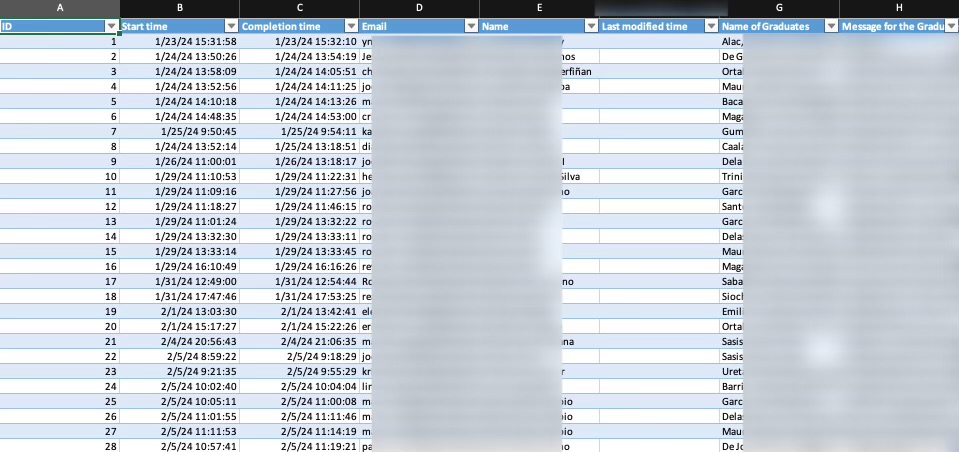959x452 pixels.
Task: Select completion time cell 1/24/24 14:11:25
Action: coord(299,86)
